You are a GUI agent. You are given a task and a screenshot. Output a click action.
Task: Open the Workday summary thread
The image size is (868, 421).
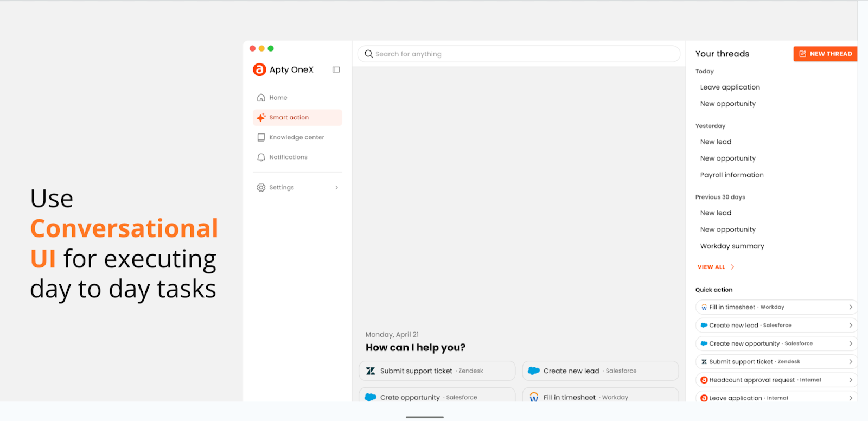pos(732,246)
